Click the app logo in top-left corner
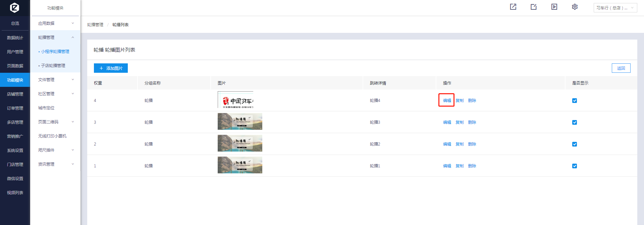 tap(15, 7)
